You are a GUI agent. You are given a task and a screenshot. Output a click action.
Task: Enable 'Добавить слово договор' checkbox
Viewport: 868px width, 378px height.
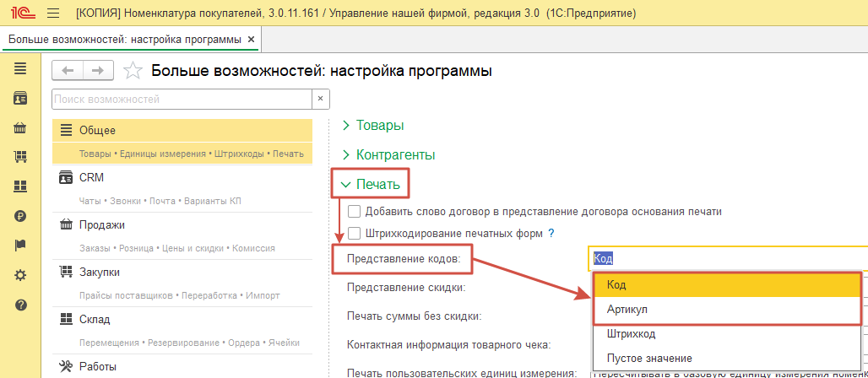click(355, 212)
